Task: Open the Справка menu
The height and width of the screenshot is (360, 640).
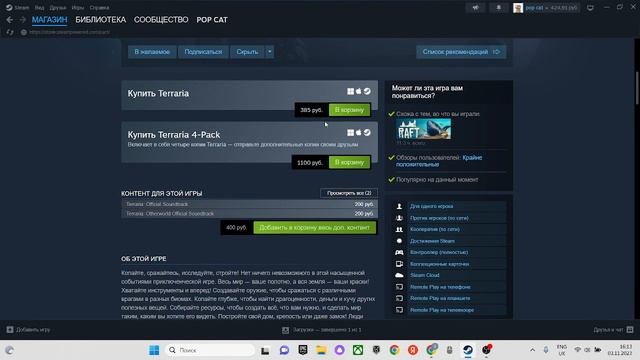Action: click(x=99, y=7)
